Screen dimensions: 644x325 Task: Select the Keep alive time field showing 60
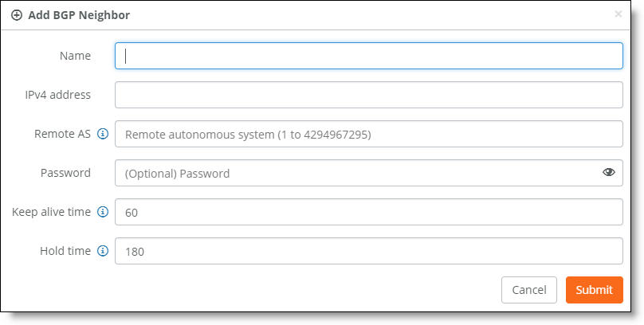[369, 212]
